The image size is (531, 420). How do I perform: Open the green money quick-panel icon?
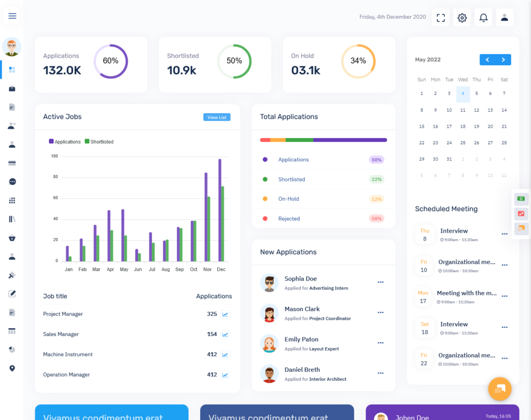pos(521,199)
